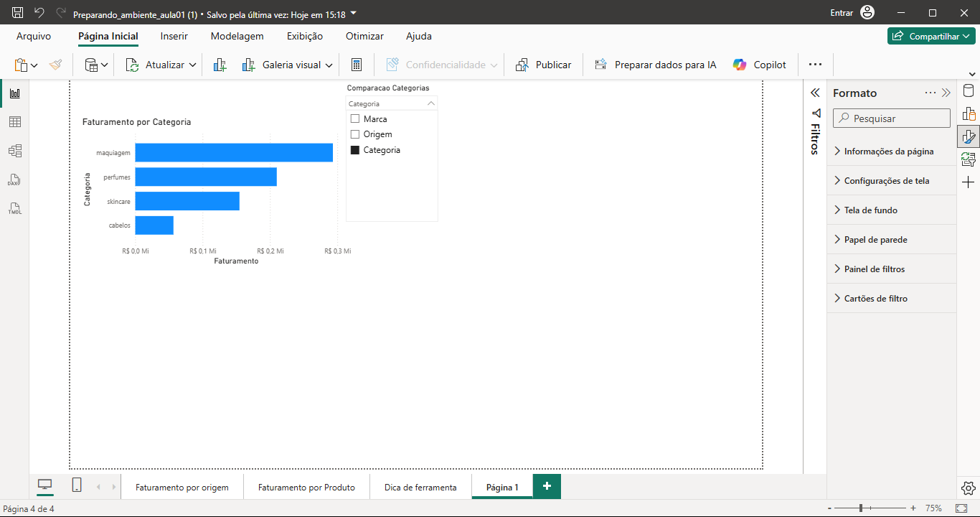Click Preparar dados para IA
This screenshot has height=517, width=980.
pos(656,65)
